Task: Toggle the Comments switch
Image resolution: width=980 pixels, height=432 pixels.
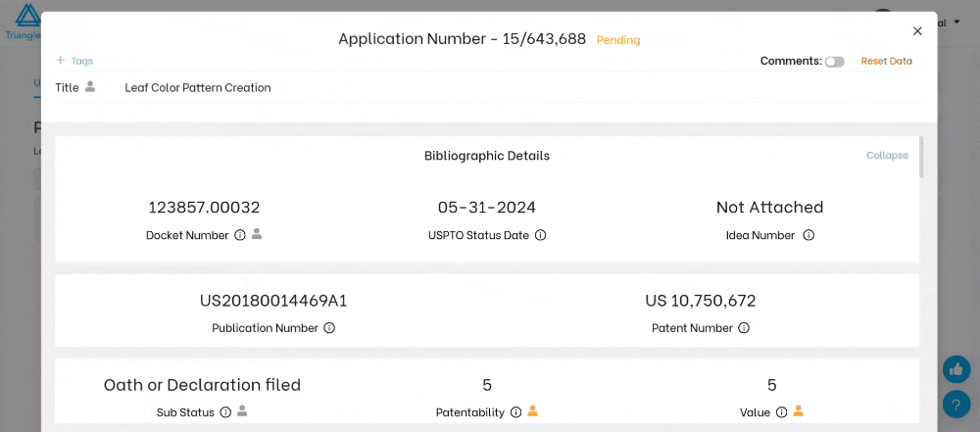Action: (x=834, y=62)
